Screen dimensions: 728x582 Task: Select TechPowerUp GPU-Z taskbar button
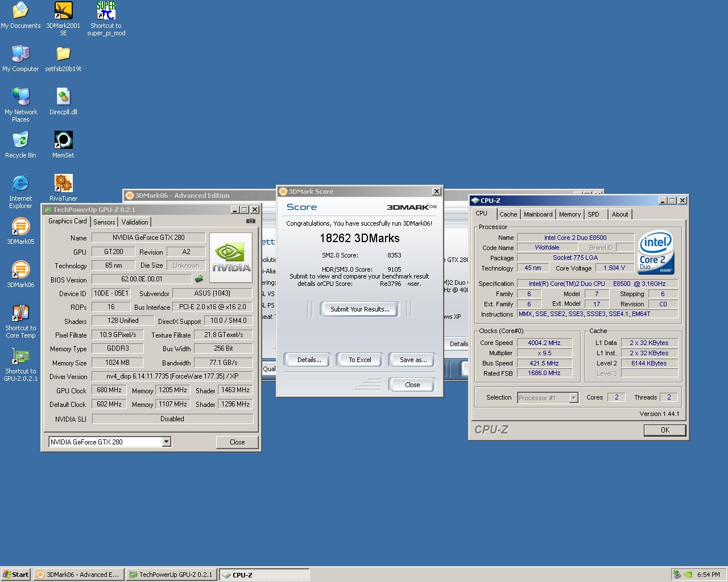[x=171, y=575]
